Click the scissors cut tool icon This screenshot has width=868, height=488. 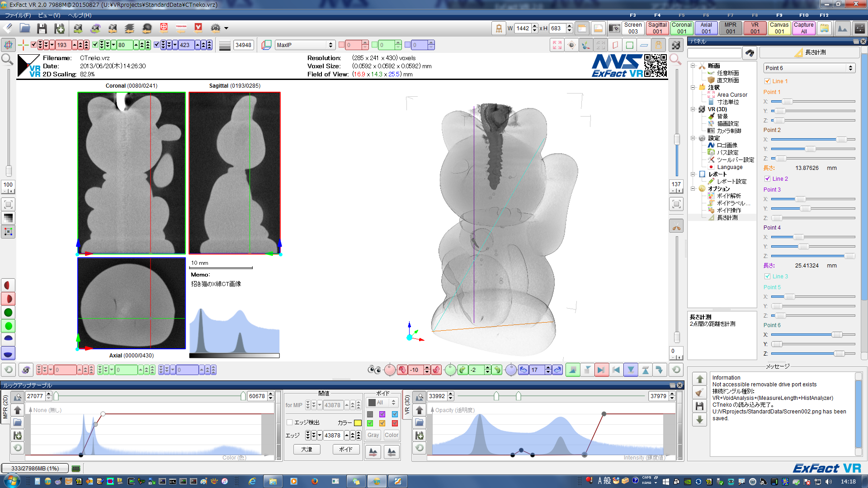coord(676,227)
